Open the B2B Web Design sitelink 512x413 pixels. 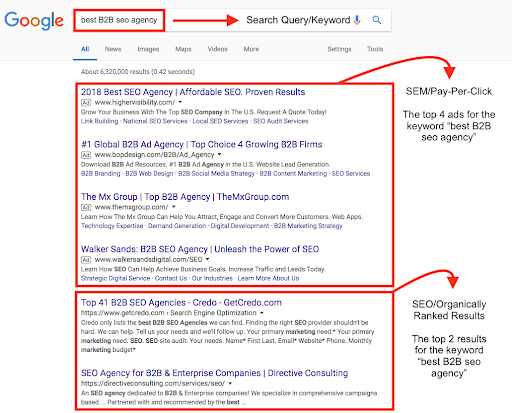point(149,173)
